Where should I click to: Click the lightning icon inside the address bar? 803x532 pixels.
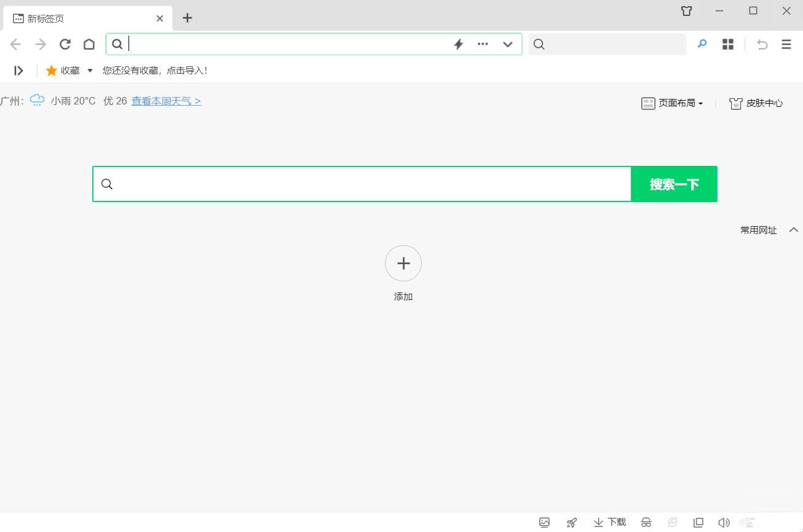(x=458, y=44)
